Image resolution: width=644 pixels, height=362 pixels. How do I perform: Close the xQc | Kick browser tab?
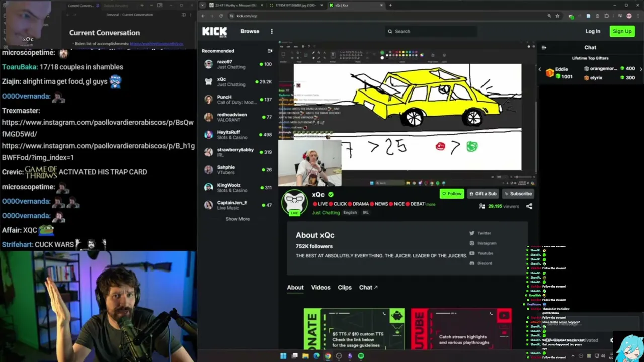(381, 5)
